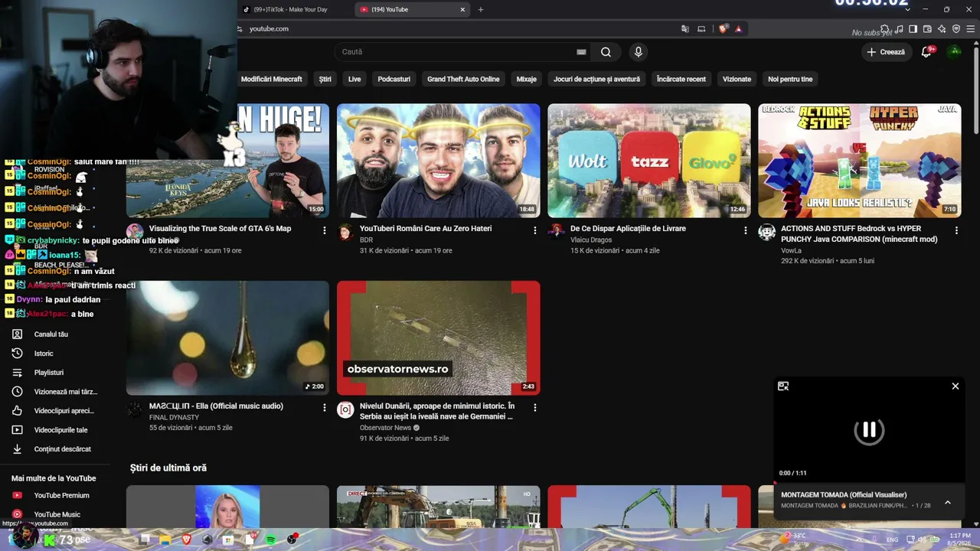Open the on-screen keyboard icon in search box
This screenshot has width=980, height=551.
click(x=581, y=52)
